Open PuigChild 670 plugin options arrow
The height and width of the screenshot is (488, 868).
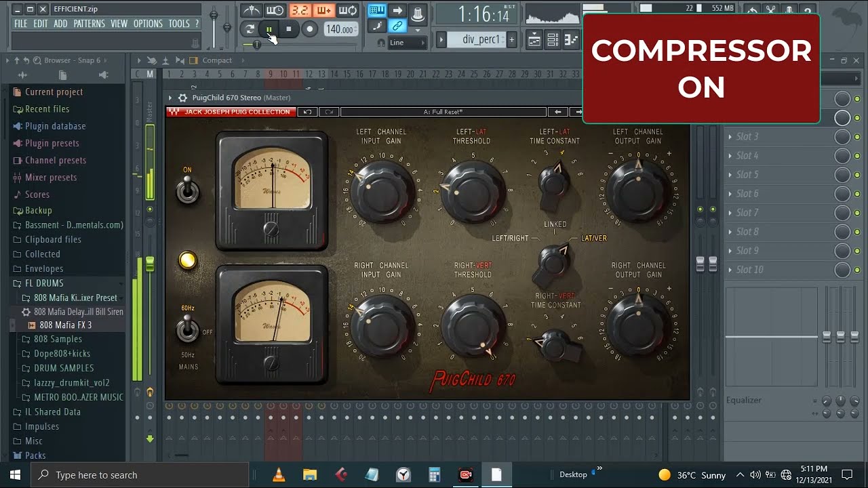[170, 98]
